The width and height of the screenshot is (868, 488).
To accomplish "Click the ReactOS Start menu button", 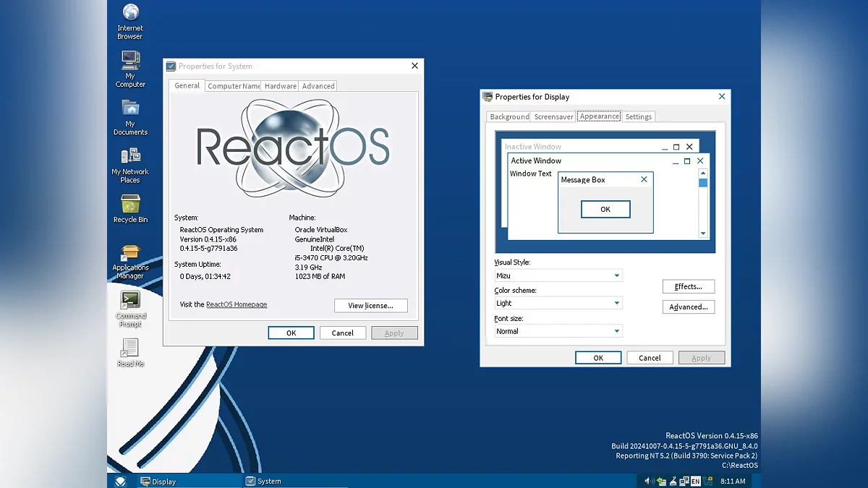I will (x=121, y=481).
